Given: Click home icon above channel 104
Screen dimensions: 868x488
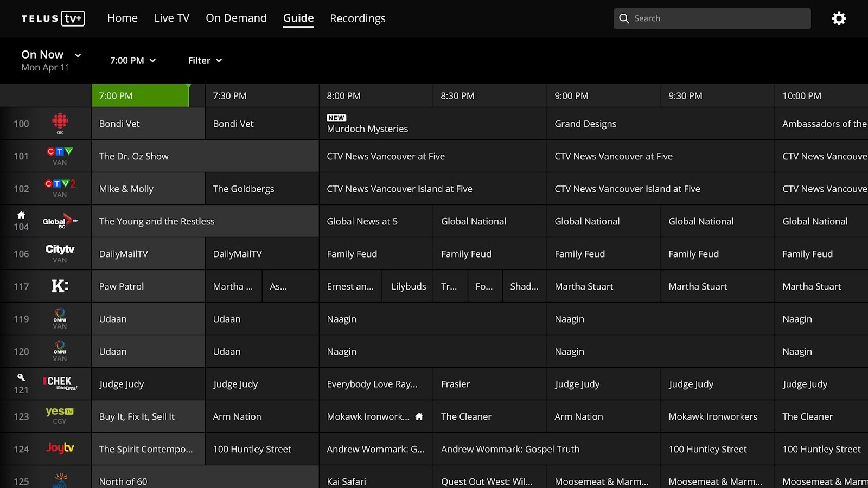Looking at the screenshot, I should (21, 215).
